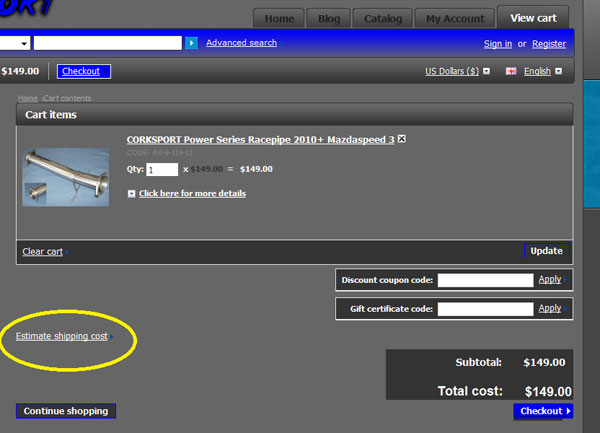The width and height of the screenshot is (600, 433).
Task: Click the Discount coupon code field
Action: click(x=485, y=280)
